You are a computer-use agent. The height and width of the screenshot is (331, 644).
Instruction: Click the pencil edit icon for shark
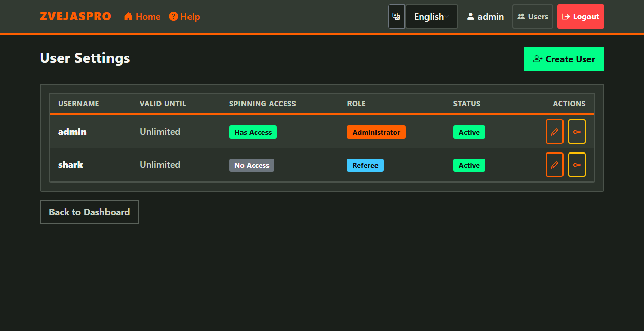pos(554,165)
